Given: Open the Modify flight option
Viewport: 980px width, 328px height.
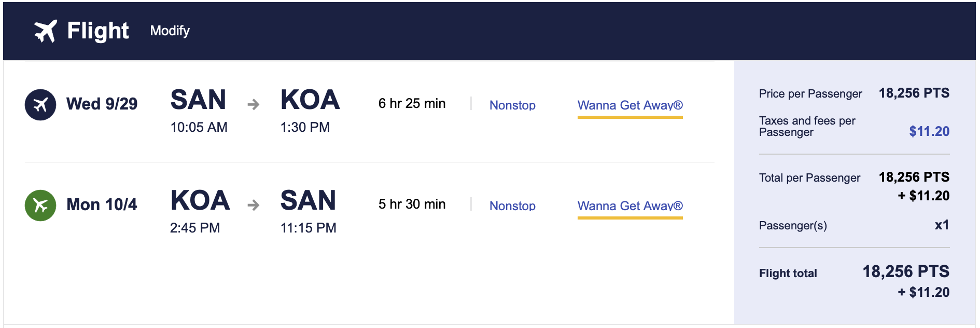Looking at the screenshot, I should (170, 32).
